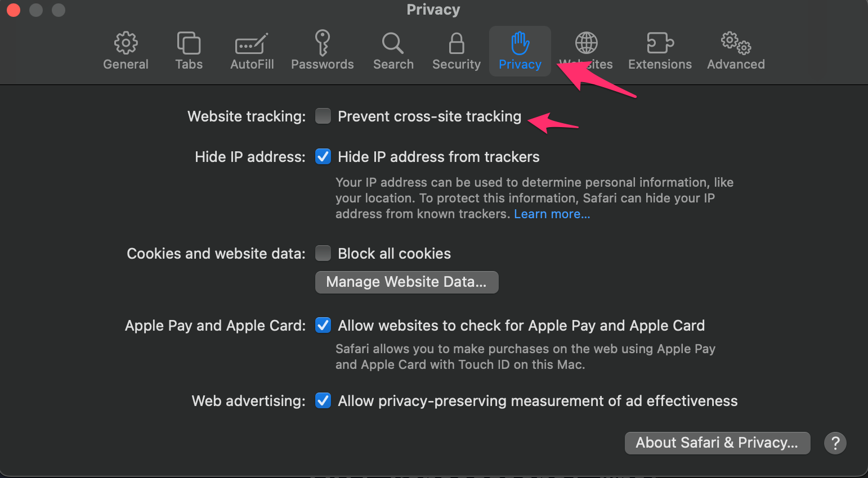Select the Tabs settings icon
The image size is (868, 478).
point(189,51)
